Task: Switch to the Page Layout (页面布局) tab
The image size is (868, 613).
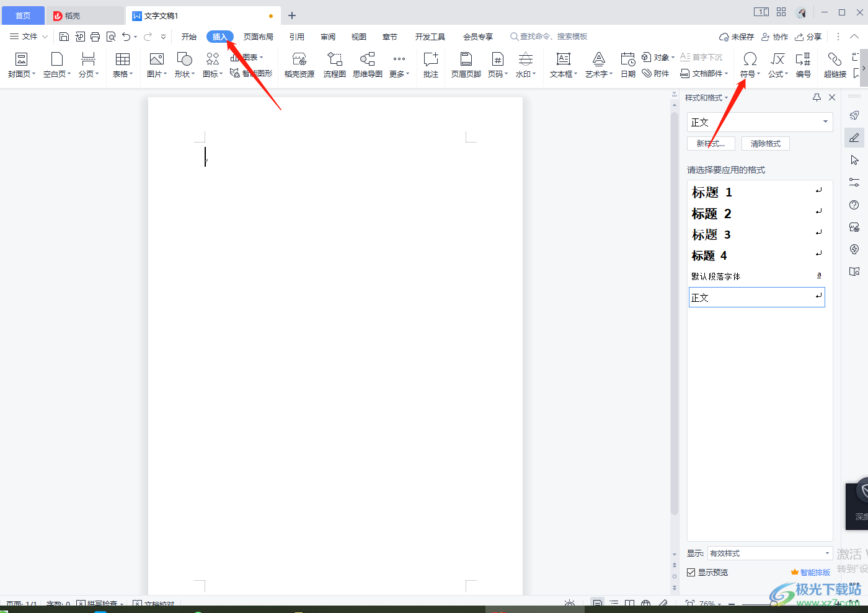Action: pyautogui.click(x=259, y=37)
